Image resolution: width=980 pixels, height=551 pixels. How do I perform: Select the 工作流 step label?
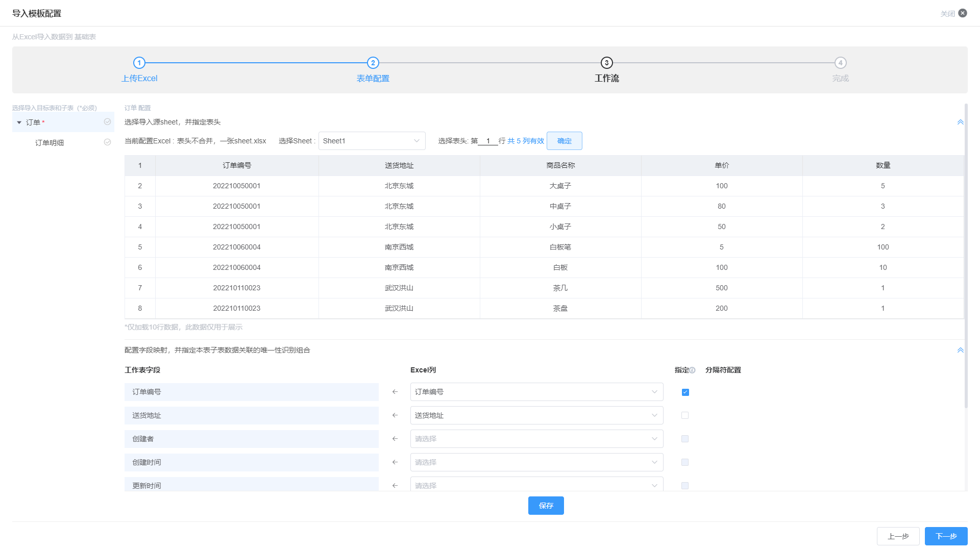[x=607, y=79]
